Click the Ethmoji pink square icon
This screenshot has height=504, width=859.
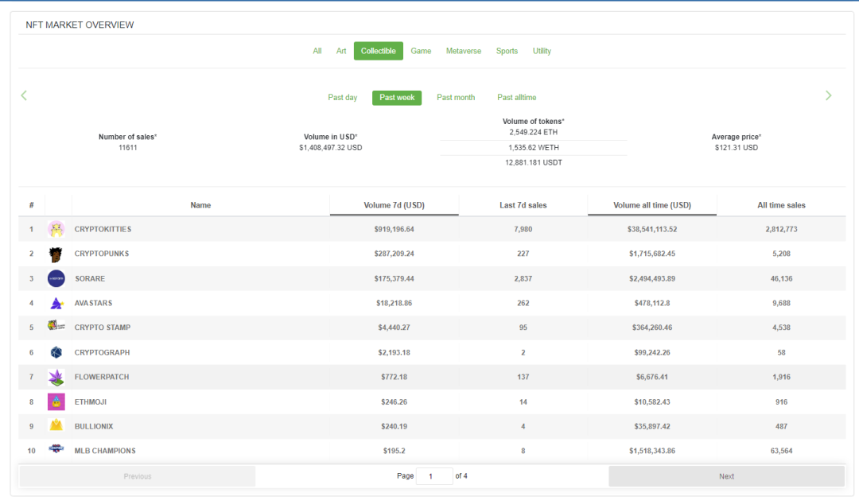point(56,401)
